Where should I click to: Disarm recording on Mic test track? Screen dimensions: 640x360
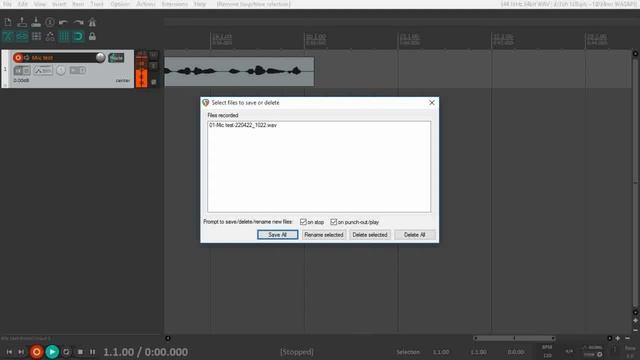(18, 58)
